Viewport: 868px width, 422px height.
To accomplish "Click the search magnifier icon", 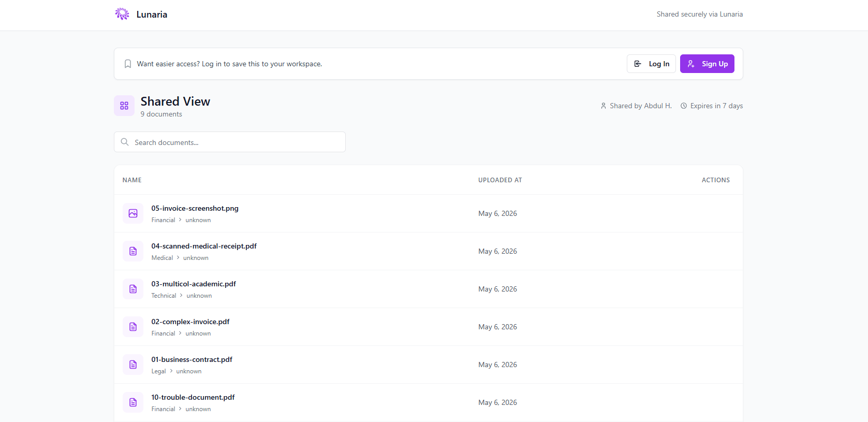I will point(125,142).
